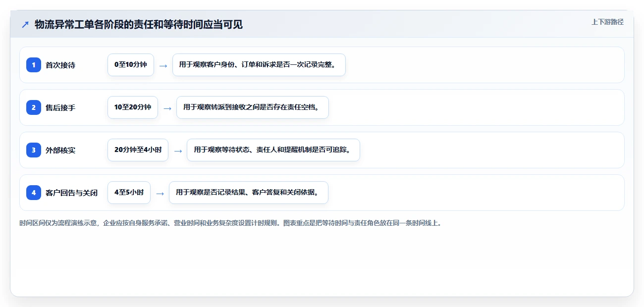644x307 pixels.
Task: Select the 10至20分钟 time chip
Action: tap(133, 107)
